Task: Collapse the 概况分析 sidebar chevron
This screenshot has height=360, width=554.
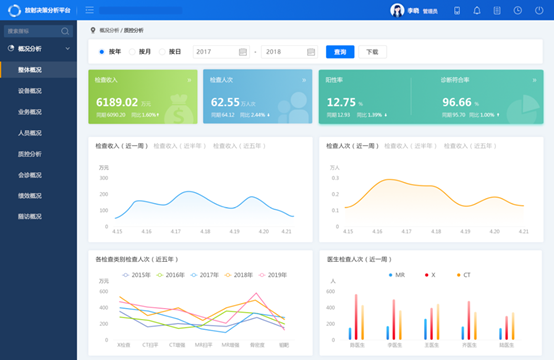Action: click(67, 48)
